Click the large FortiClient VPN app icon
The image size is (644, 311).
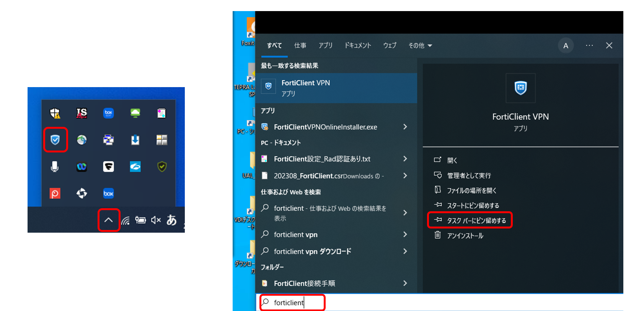tap(520, 88)
